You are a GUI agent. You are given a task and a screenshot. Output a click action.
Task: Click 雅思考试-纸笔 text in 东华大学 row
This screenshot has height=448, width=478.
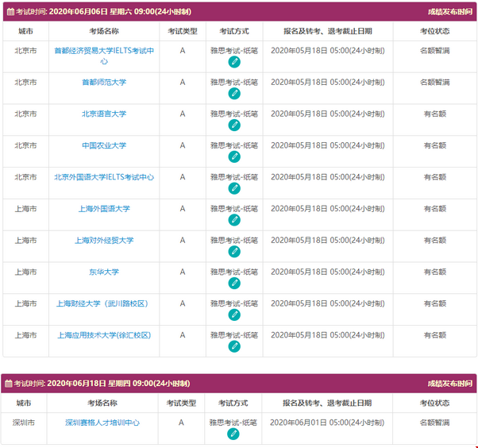point(234,272)
